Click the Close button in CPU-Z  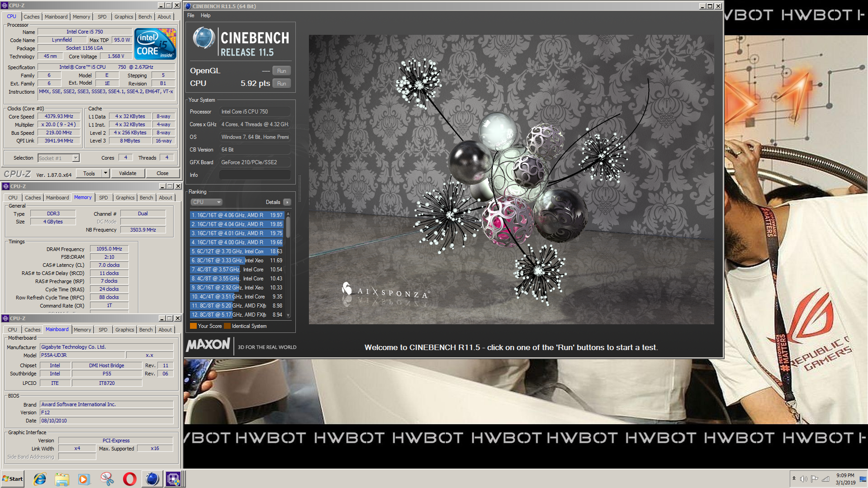click(x=162, y=173)
